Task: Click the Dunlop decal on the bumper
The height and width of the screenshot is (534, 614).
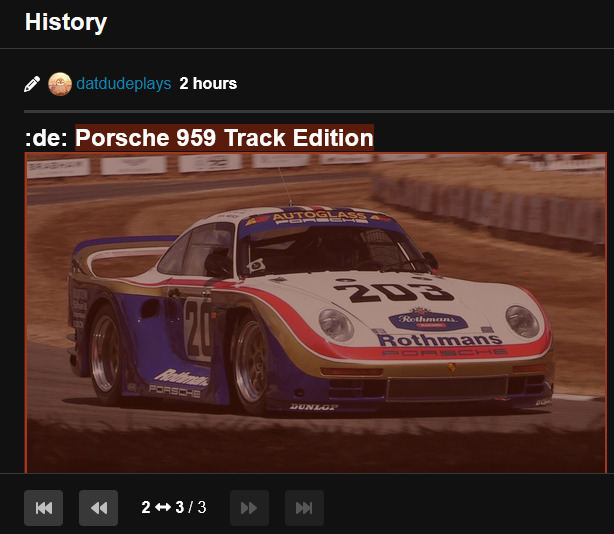Action: 313,406
